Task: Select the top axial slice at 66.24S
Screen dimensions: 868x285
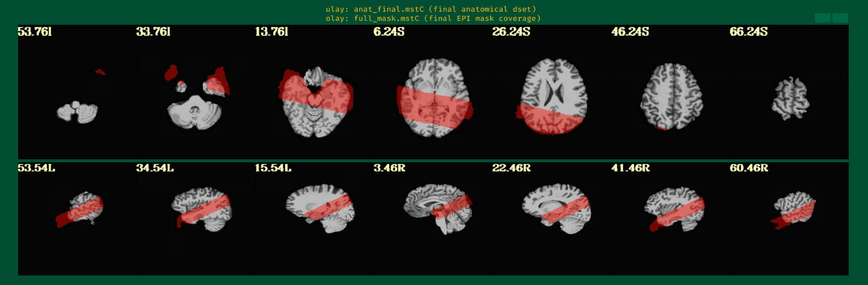Action: 790,98
